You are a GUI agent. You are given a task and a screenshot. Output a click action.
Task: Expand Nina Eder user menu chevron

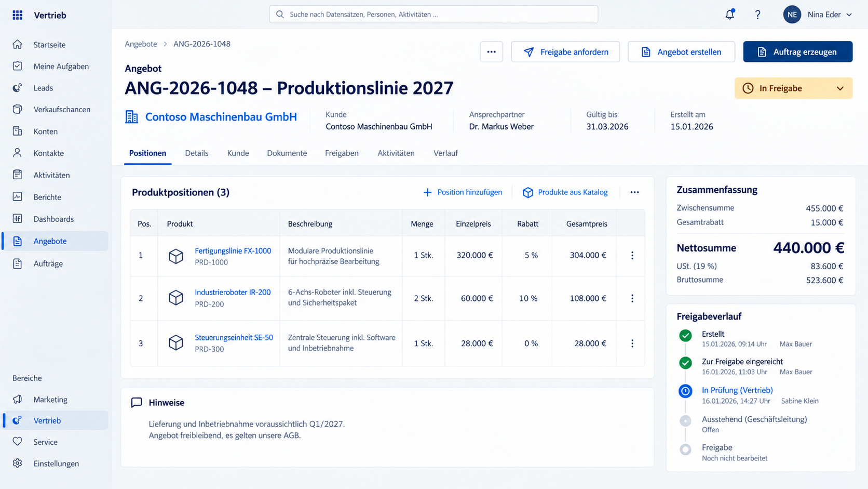[849, 15]
